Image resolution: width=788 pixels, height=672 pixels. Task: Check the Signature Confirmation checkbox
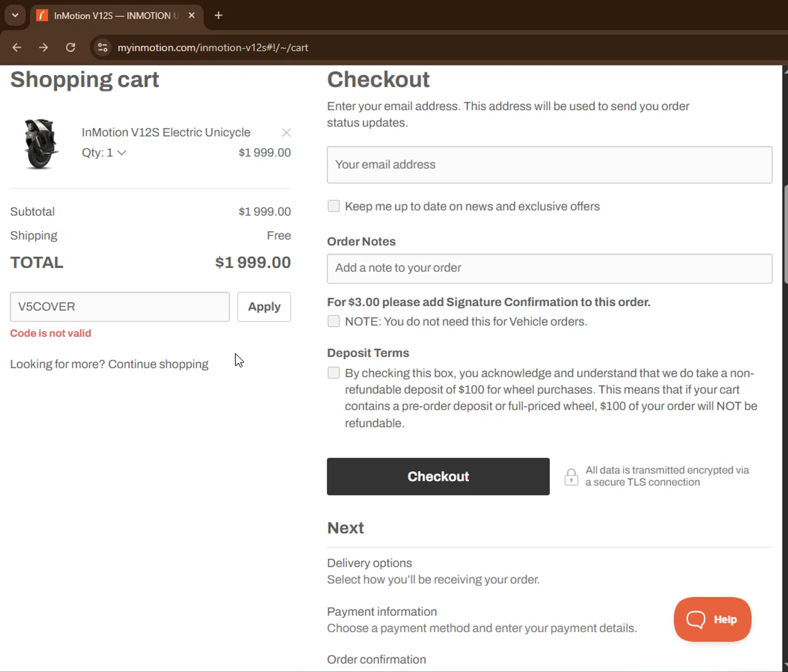tap(334, 321)
